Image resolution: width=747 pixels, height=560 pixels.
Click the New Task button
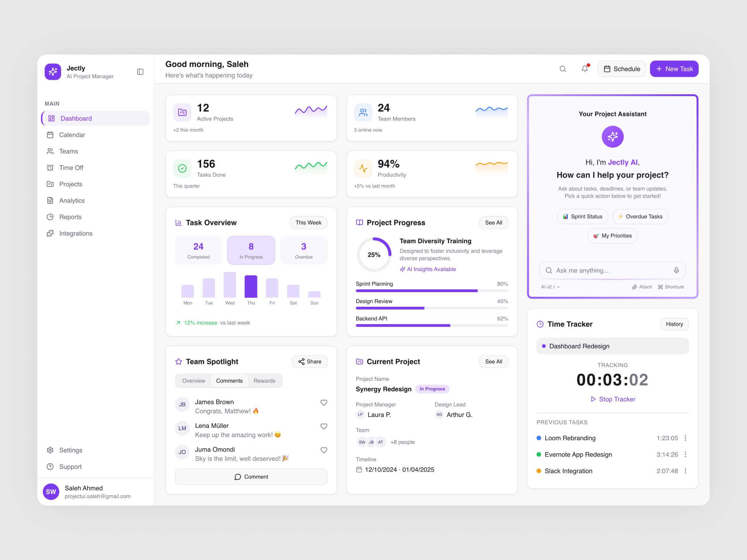(674, 68)
